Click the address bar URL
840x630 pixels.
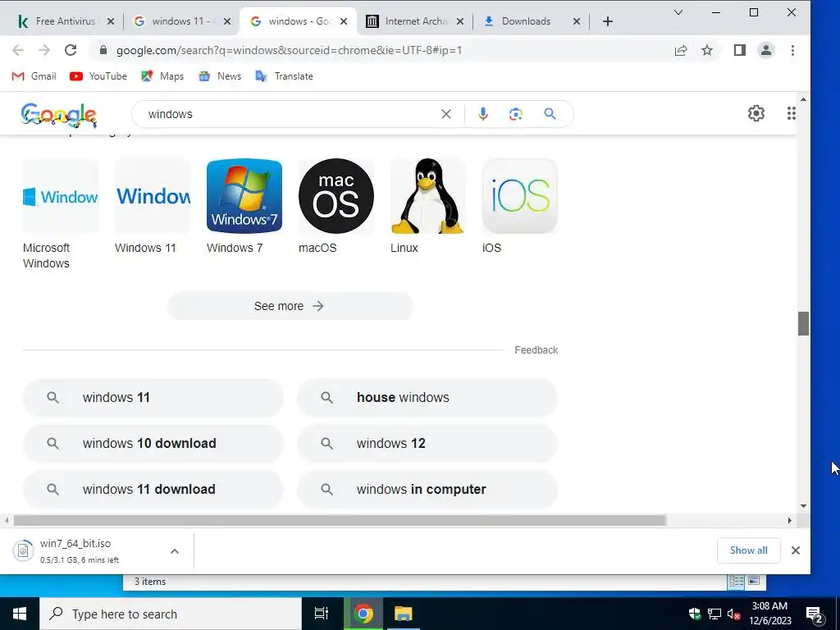point(290,50)
